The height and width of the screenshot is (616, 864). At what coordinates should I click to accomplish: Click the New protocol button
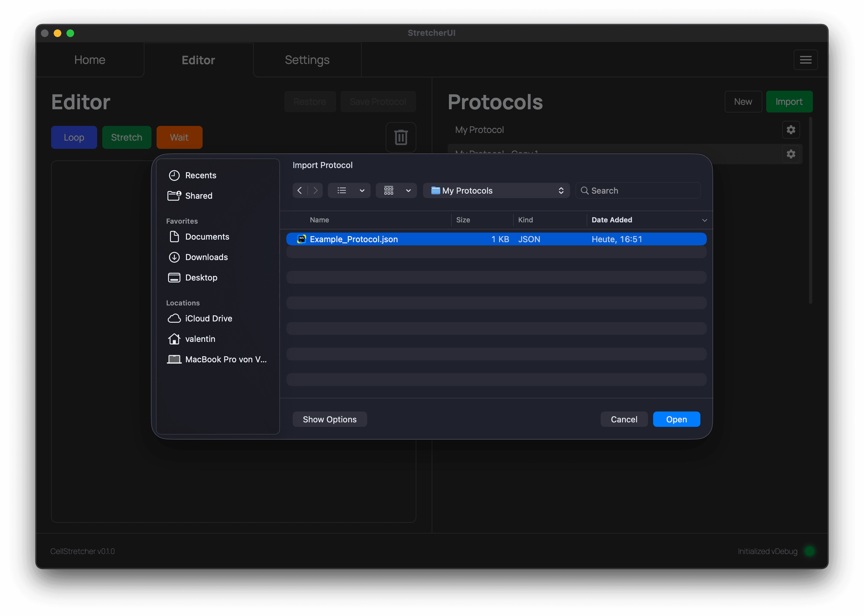(x=743, y=102)
